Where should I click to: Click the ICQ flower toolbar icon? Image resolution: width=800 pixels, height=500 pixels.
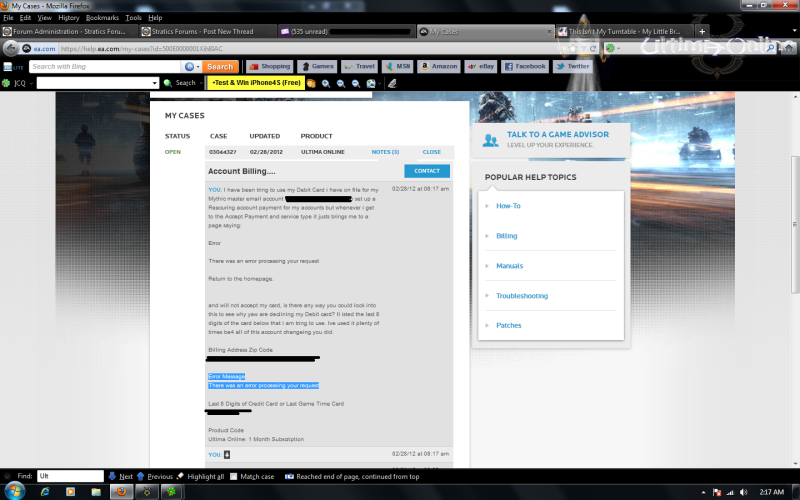tap(6, 83)
